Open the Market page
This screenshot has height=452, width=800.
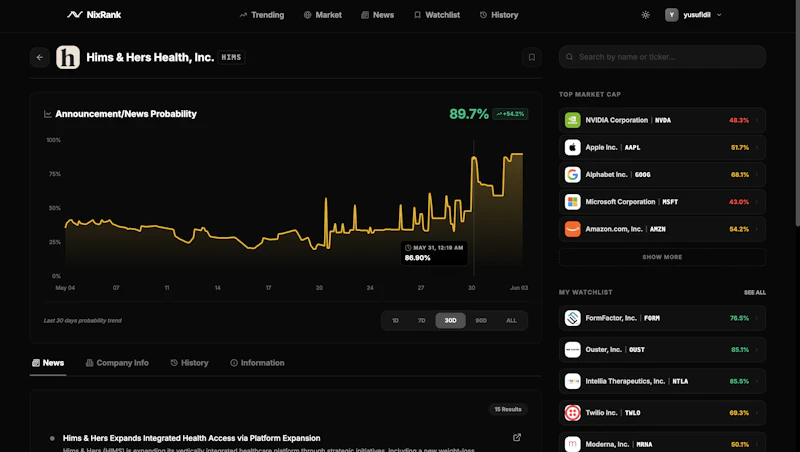(322, 15)
